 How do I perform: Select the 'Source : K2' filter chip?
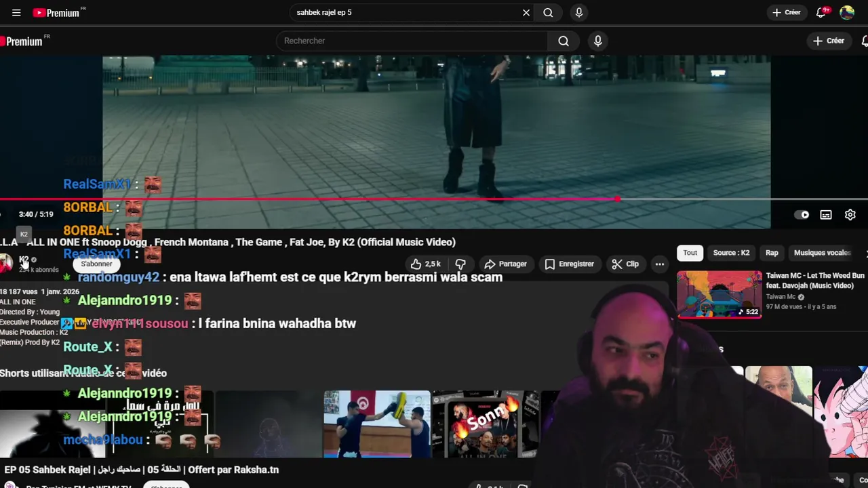click(731, 253)
